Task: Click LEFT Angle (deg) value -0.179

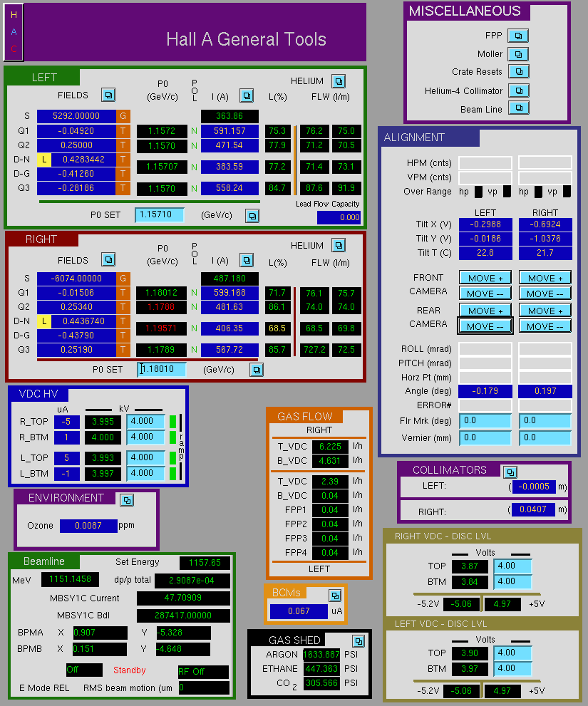Action: pyautogui.click(x=485, y=391)
